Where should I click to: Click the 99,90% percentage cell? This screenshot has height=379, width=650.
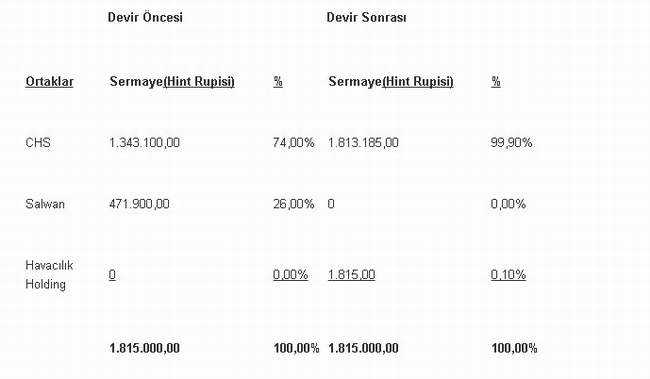pos(511,143)
